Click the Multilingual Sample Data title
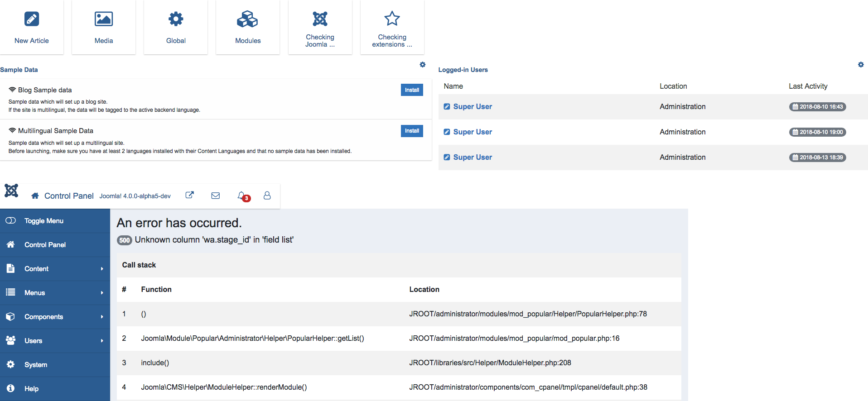Viewport: 868px width, 401px height. 56,131
